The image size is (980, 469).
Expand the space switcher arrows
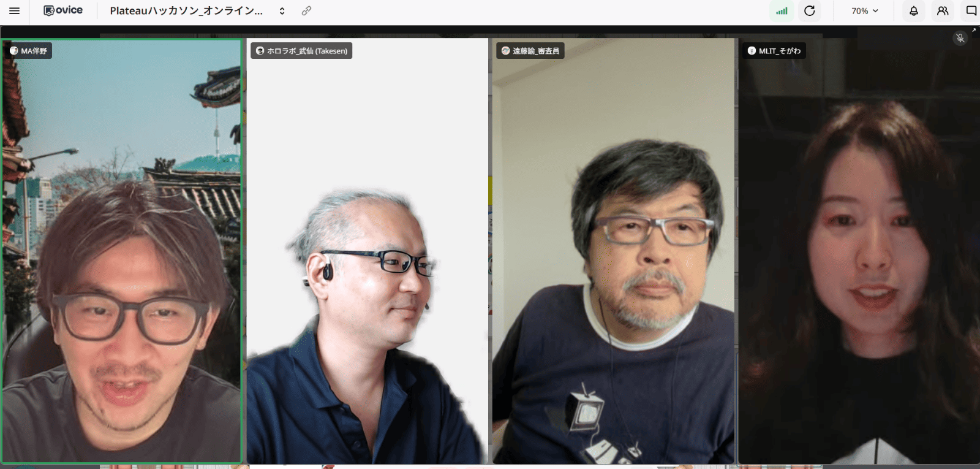click(282, 11)
